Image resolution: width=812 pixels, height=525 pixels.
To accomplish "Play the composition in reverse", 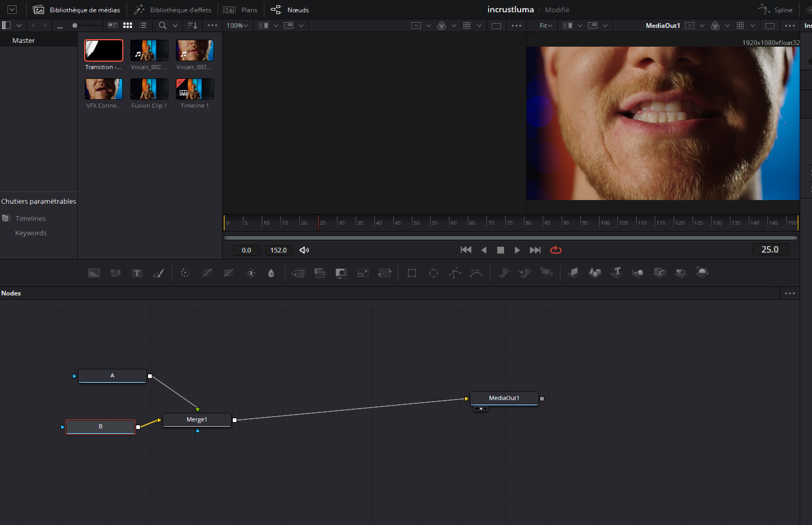I will pyautogui.click(x=484, y=250).
